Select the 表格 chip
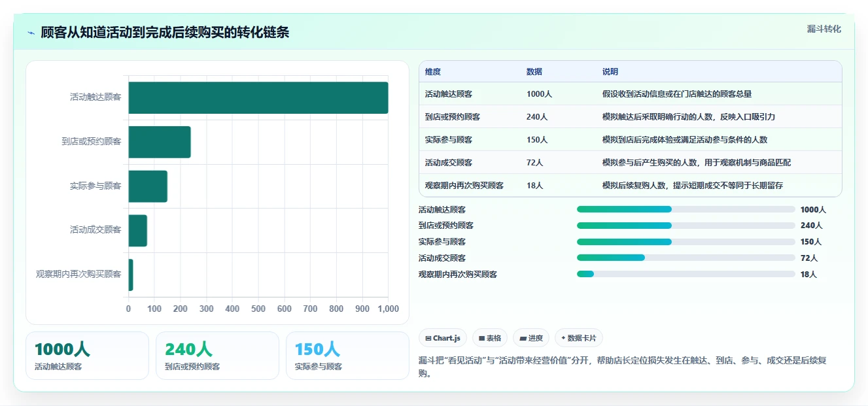The height and width of the screenshot is (406, 868). coord(490,338)
